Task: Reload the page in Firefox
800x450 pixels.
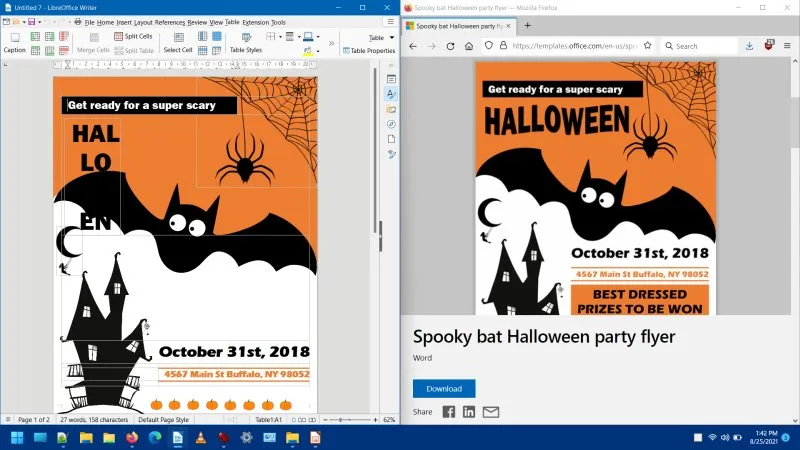Action: tap(451, 46)
